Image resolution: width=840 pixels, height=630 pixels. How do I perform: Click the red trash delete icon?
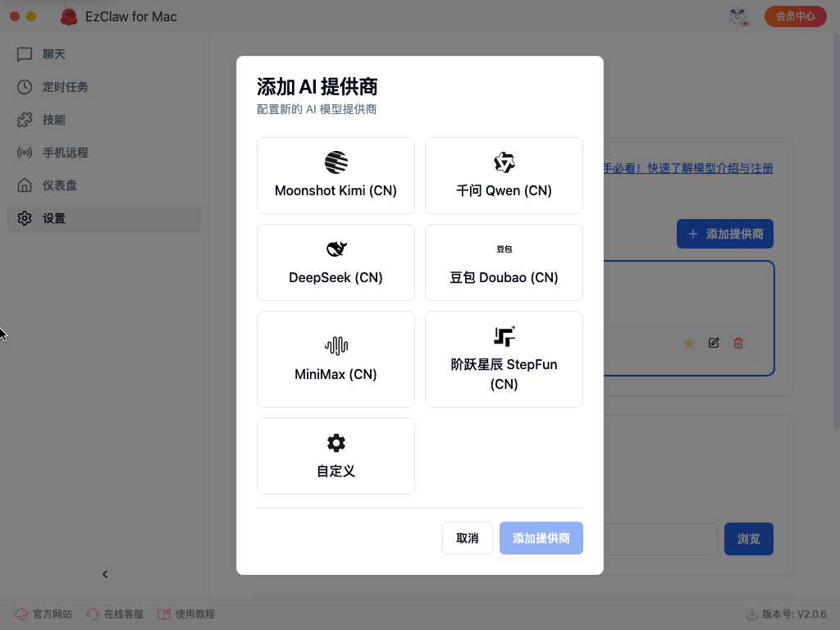738,343
